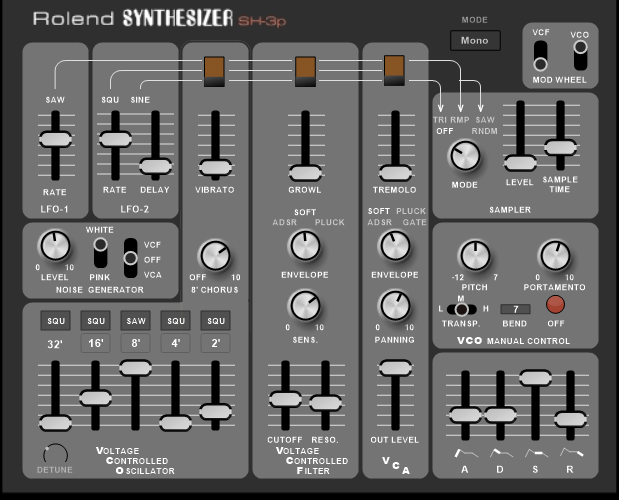The width and height of the screenshot is (619, 500).
Task: Click the OUT LEVEL slider handle
Action: [395, 368]
